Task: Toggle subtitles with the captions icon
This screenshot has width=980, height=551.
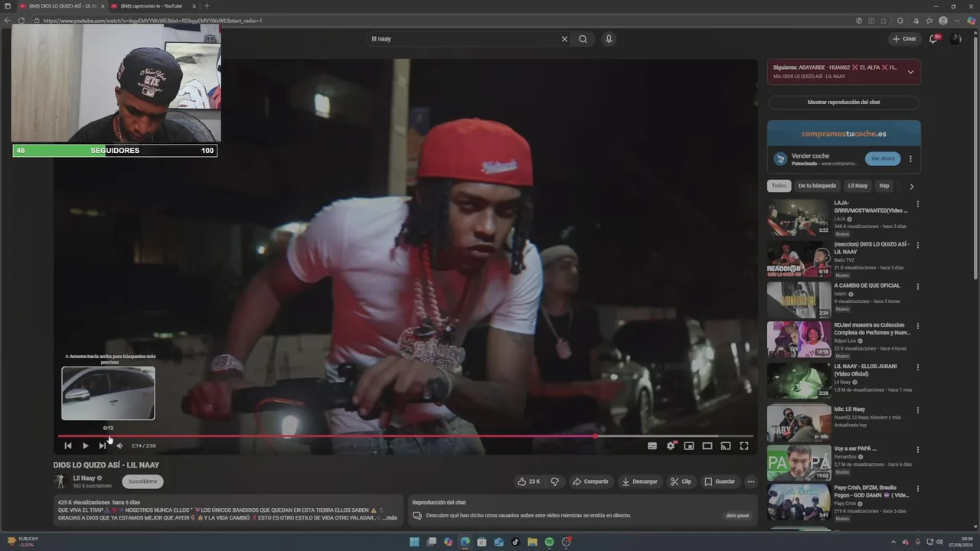Action: (652, 445)
